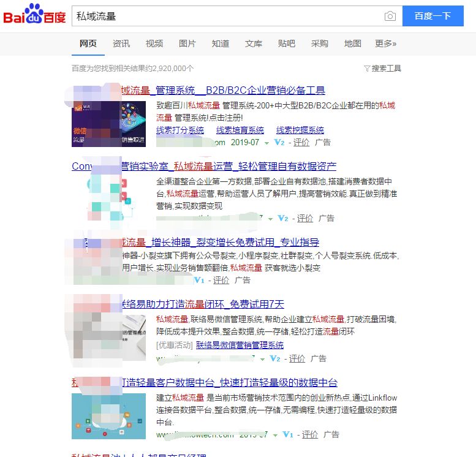
Task: Open image search via camera icon
Action: pos(390,16)
